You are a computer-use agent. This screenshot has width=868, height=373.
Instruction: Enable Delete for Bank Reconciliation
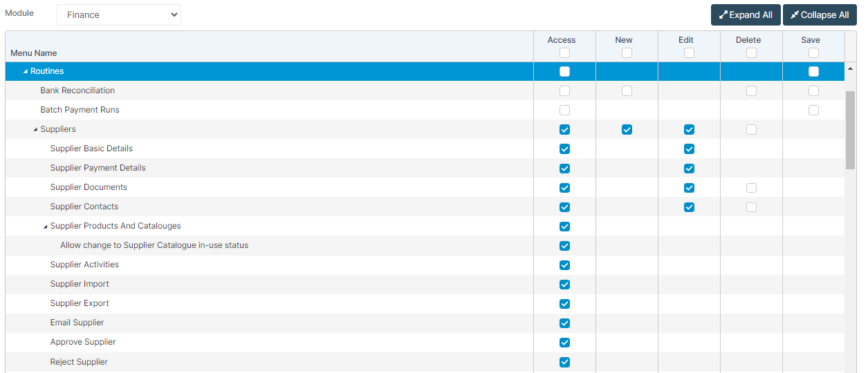click(751, 90)
